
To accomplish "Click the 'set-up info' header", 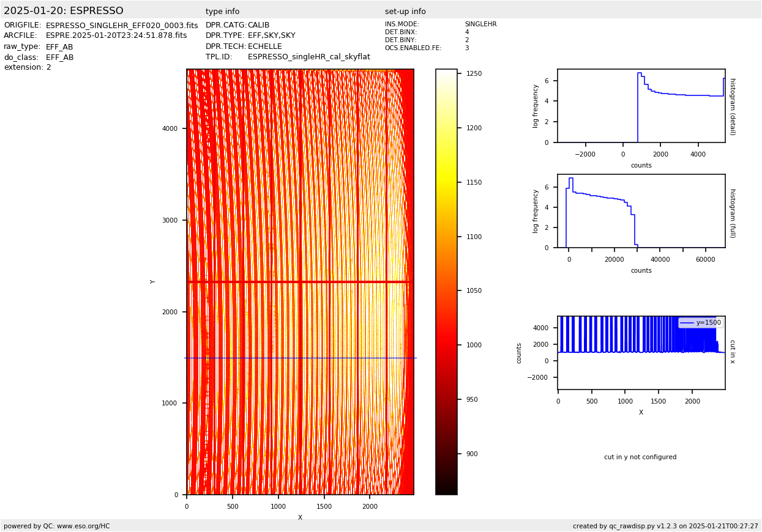I will tap(405, 12).
